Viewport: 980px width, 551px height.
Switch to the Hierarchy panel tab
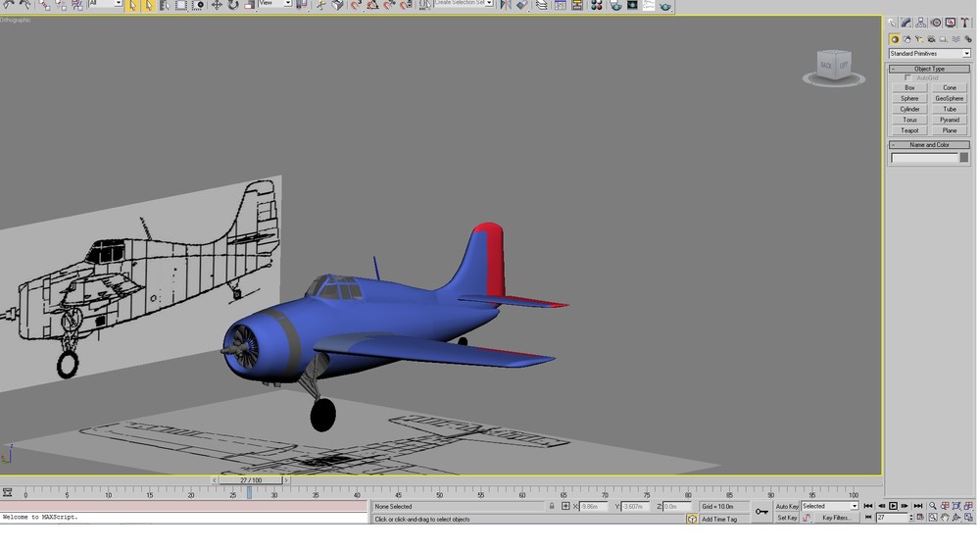point(921,24)
